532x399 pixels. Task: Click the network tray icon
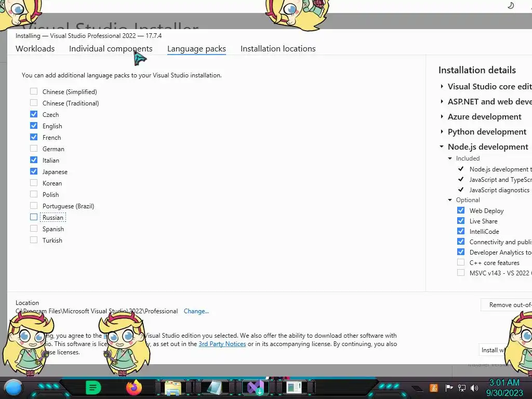(x=462, y=388)
